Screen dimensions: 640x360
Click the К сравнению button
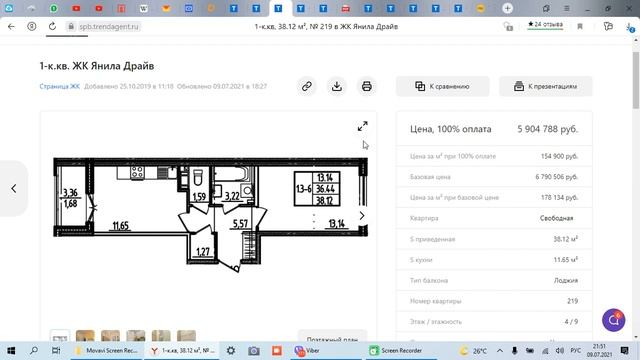pyautogui.click(x=442, y=86)
